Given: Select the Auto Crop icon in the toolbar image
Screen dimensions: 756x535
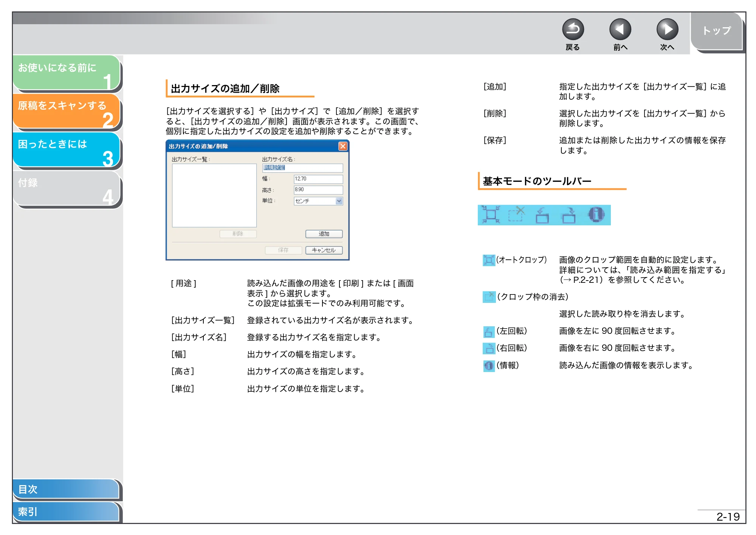Looking at the screenshot, I should 491,215.
